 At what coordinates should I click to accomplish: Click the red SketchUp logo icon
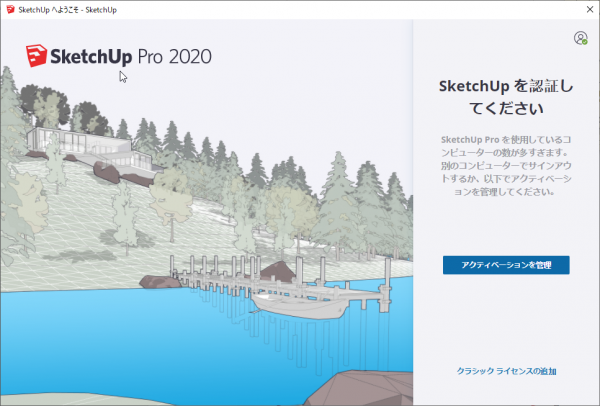39,55
